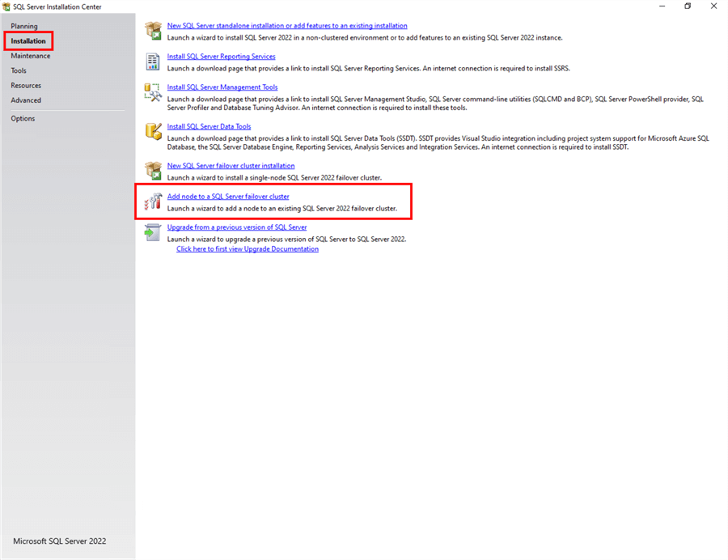Click the Management Tools wrench icon
The width and height of the screenshot is (728, 560).
pyautogui.click(x=153, y=92)
